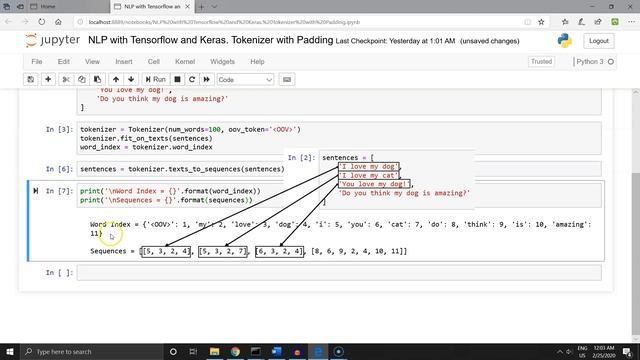Open a new browser tab
The image size is (640, 360).
[201, 7]
